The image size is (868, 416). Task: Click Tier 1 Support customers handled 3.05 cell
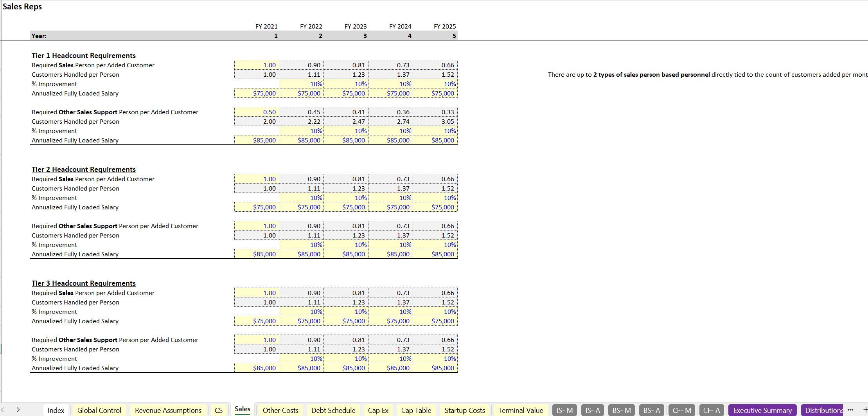(435, 121)
